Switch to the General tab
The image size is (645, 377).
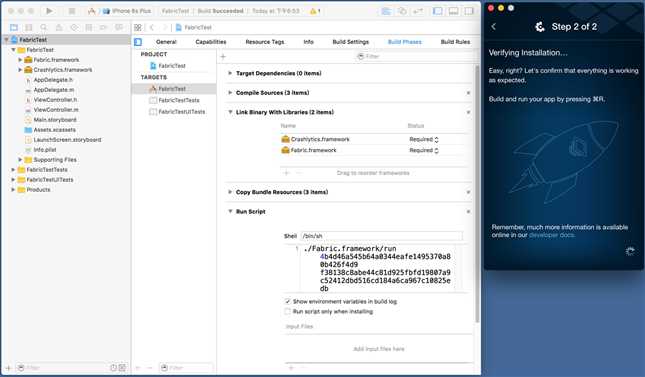[166, 42]
